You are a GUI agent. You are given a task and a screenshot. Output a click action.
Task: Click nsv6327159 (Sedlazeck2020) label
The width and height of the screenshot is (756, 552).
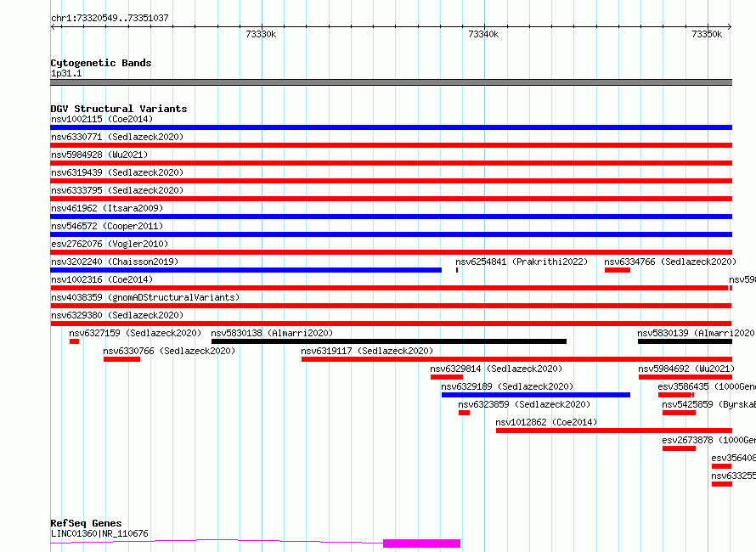135,333
